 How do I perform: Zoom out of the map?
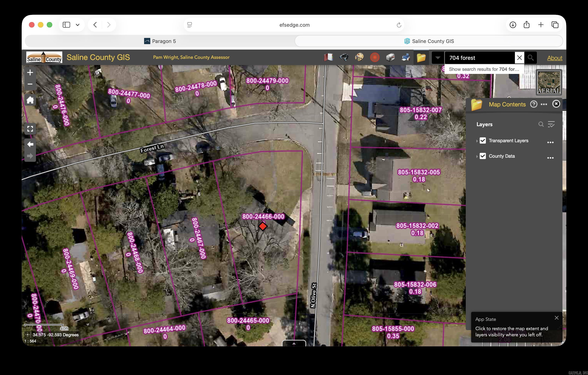(x=30, y=84)
